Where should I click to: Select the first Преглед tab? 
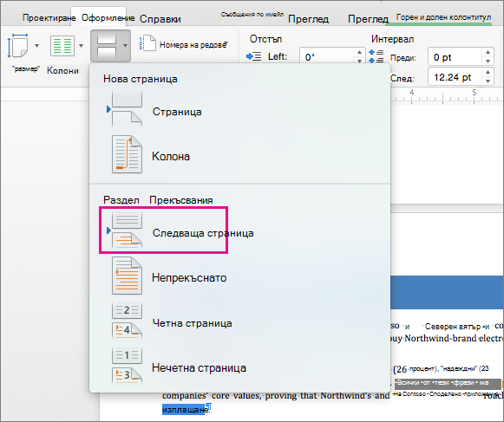tap(308, 19)
